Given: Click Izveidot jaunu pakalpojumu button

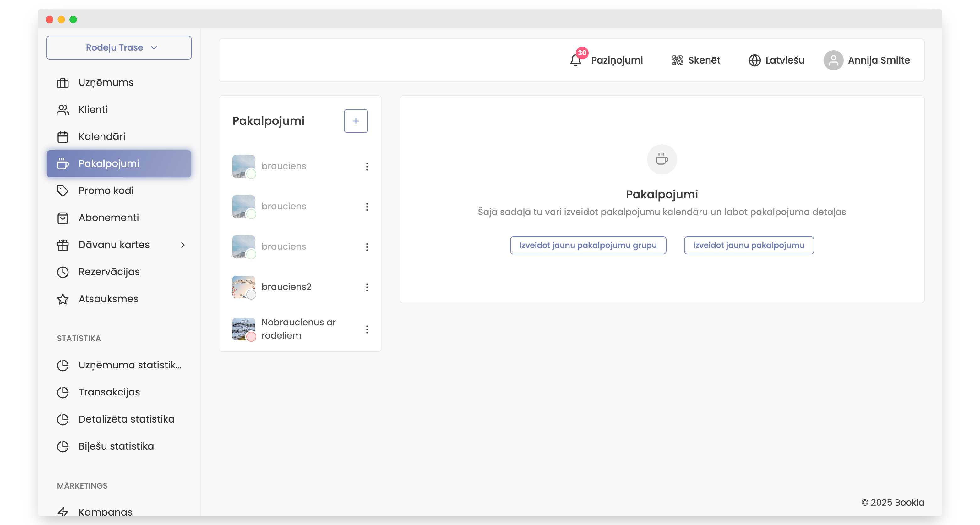Looking at the screenshot, I should point(748,245).
